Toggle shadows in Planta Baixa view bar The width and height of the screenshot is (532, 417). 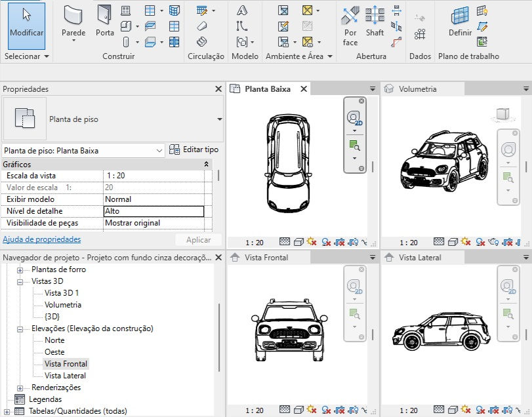[326, 242]
